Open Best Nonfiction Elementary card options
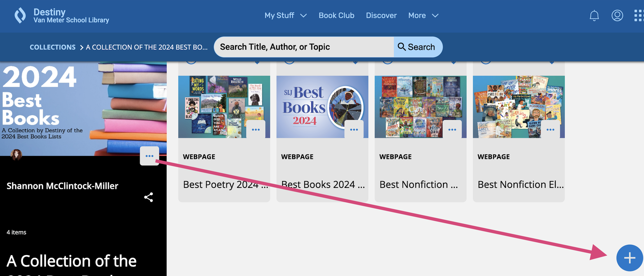Screen dimensions: 644x276 click(x=550, y=129)
